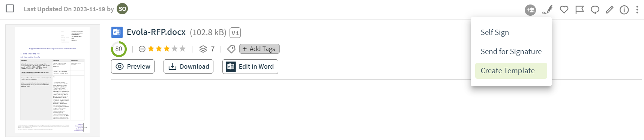The width and height of the screenshot is (644, 140).
Task: Select Send for Signature option
Action: (x=511, y=51)
